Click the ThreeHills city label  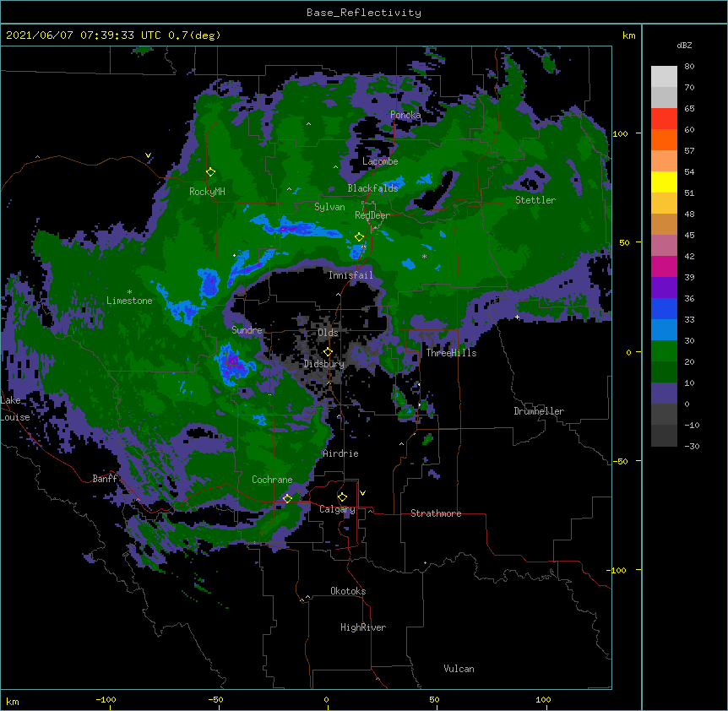[x=451, y=353]
